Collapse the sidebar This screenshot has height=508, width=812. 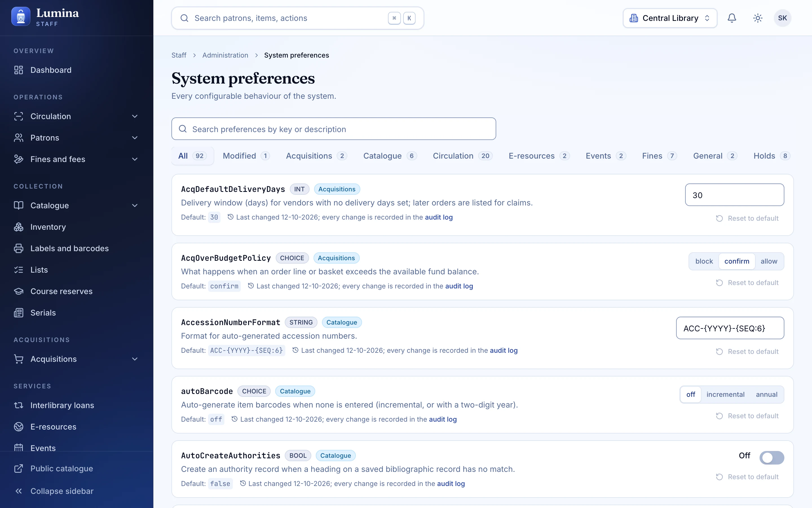[76, 491]
